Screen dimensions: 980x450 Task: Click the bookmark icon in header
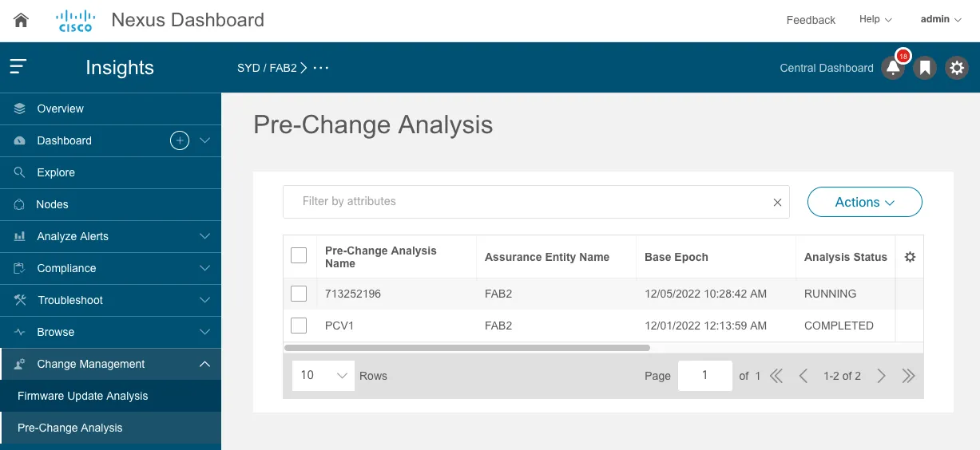pos(925,68)
